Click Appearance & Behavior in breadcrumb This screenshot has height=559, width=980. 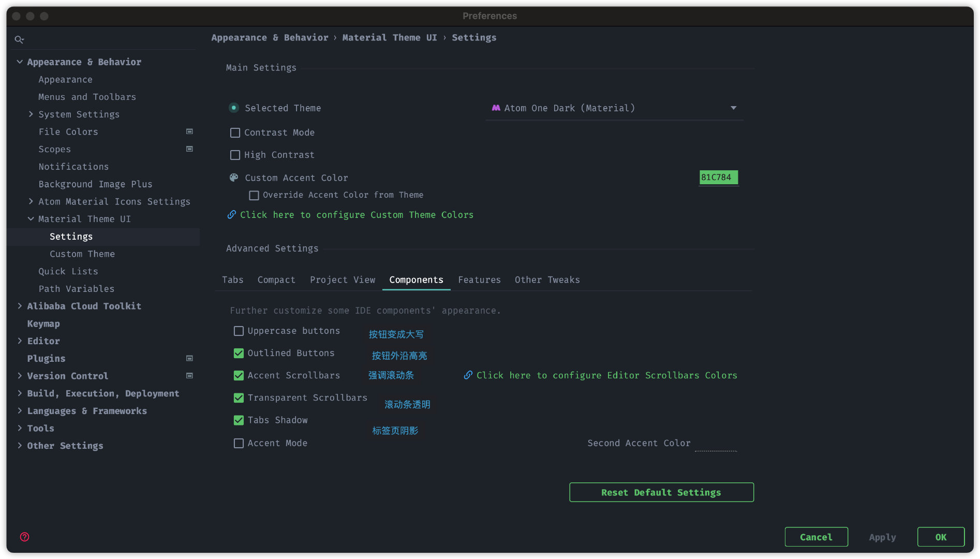pos(270,37)
